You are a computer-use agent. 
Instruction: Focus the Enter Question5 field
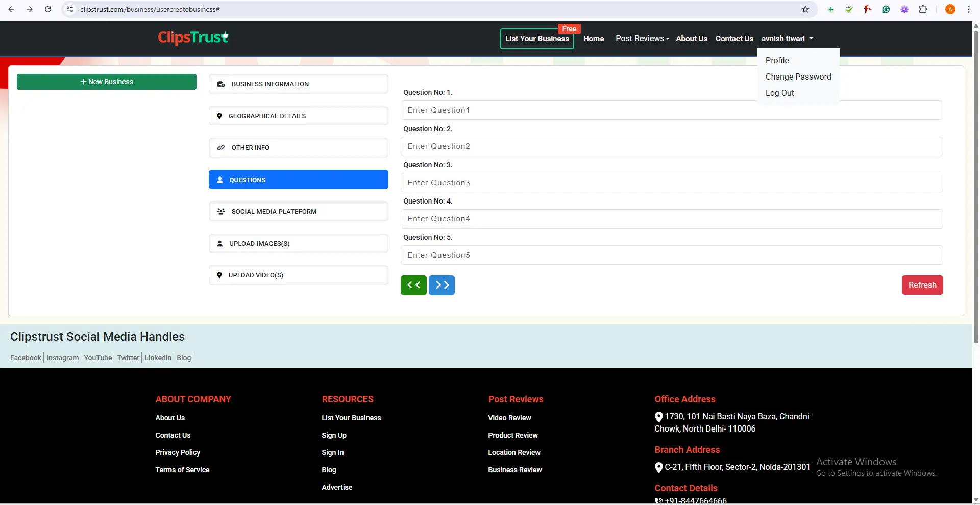(x=672, y=255)
